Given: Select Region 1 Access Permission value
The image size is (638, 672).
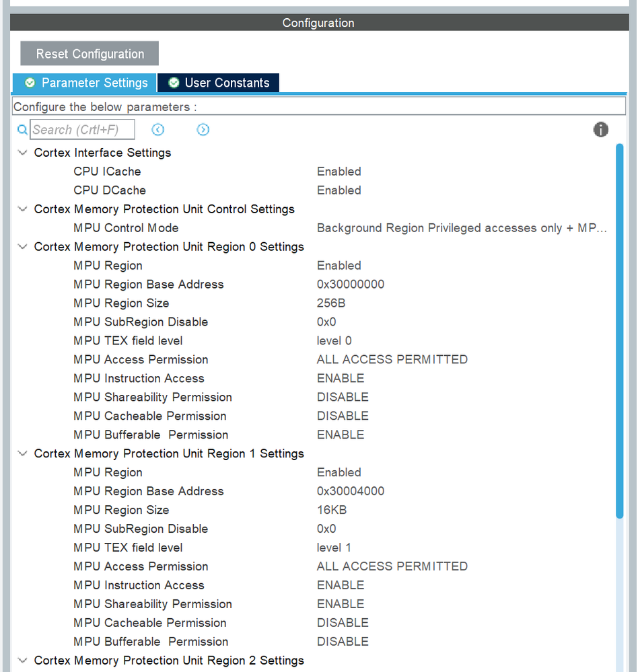Looking at the screenshot, I should click(392, 566).
